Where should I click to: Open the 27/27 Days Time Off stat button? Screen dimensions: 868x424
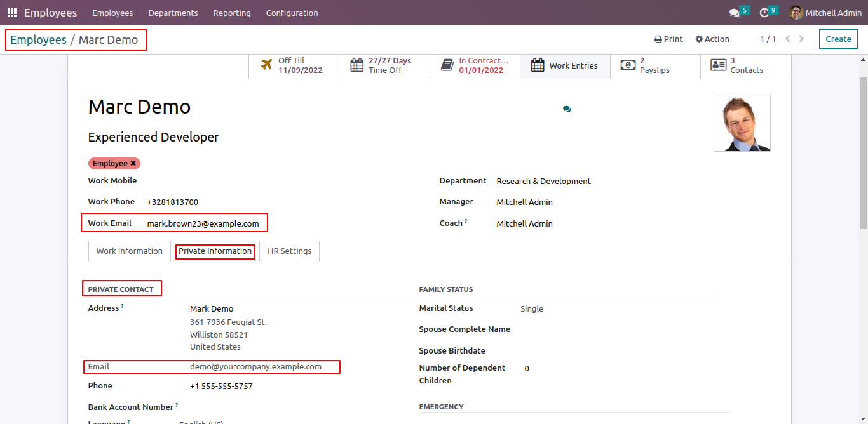(x=384, y=65)
